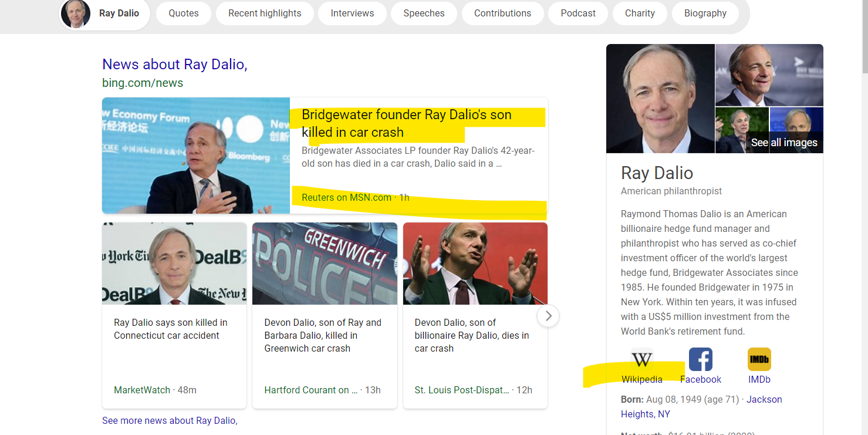Click the 'Hartford Courant on … · 13h' source line
Image resolution: width=868 pixels, height=435 pixels.
(322, 390)
